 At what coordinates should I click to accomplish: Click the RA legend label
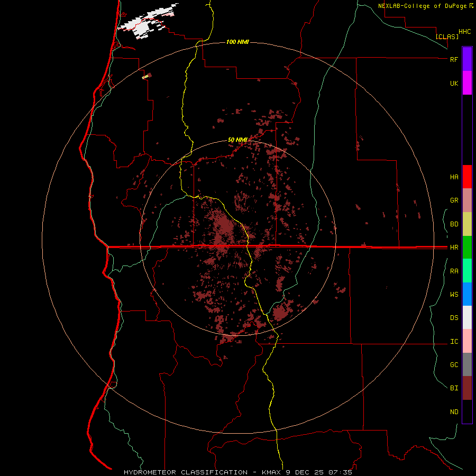click(454, 271)
